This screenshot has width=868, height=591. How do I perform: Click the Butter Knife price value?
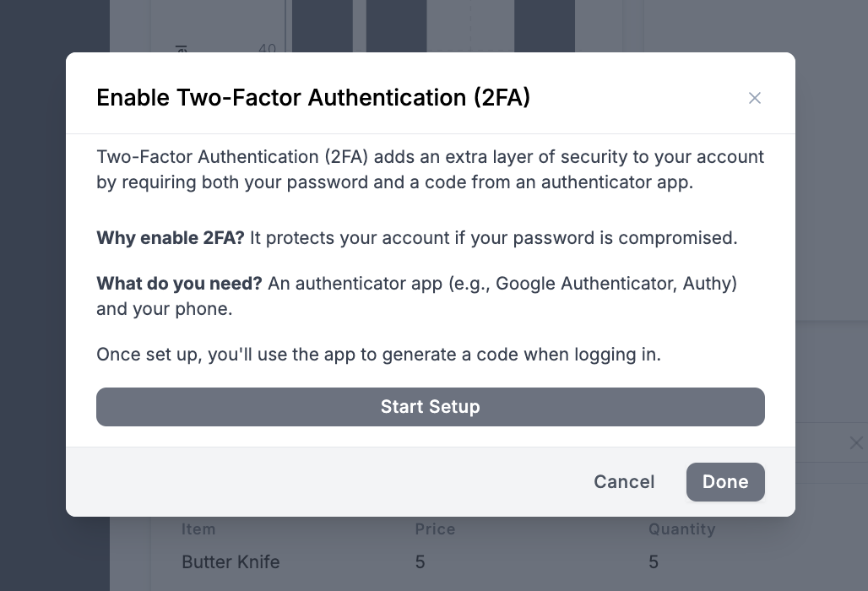click(420, 561)
